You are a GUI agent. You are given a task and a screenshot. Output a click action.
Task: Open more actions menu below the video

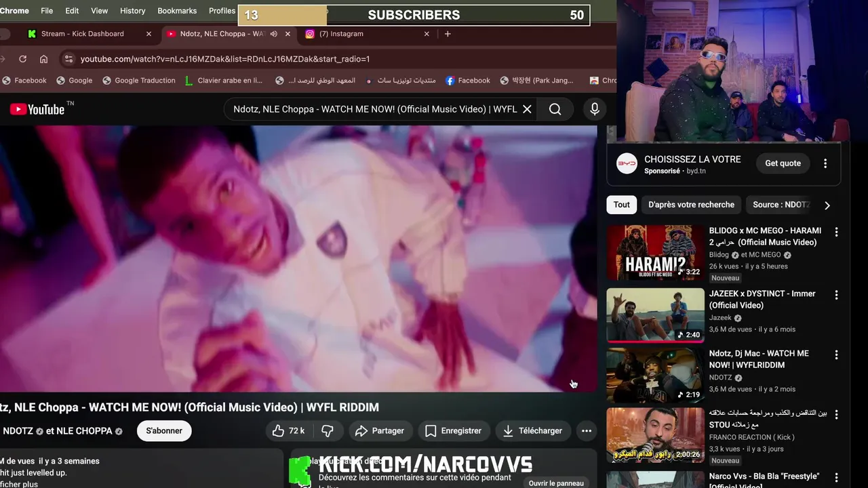[587, 430]
